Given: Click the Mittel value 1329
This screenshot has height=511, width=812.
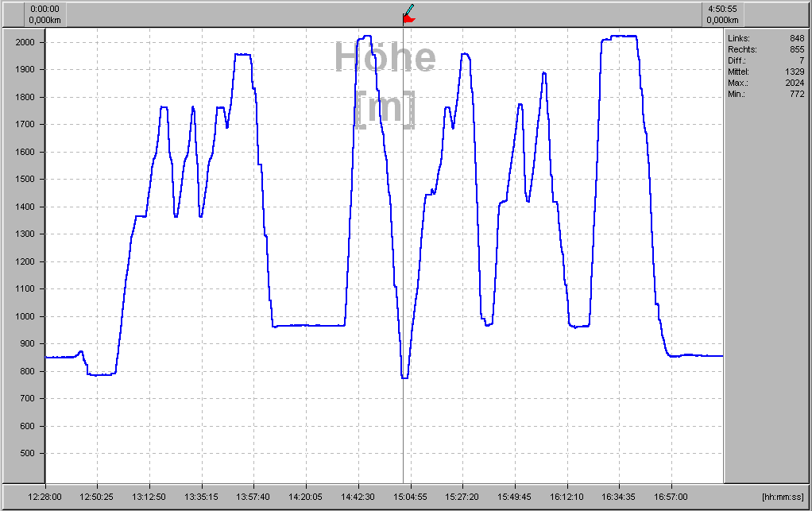Looking at the screenshot, I should click(x=795, y=72).
